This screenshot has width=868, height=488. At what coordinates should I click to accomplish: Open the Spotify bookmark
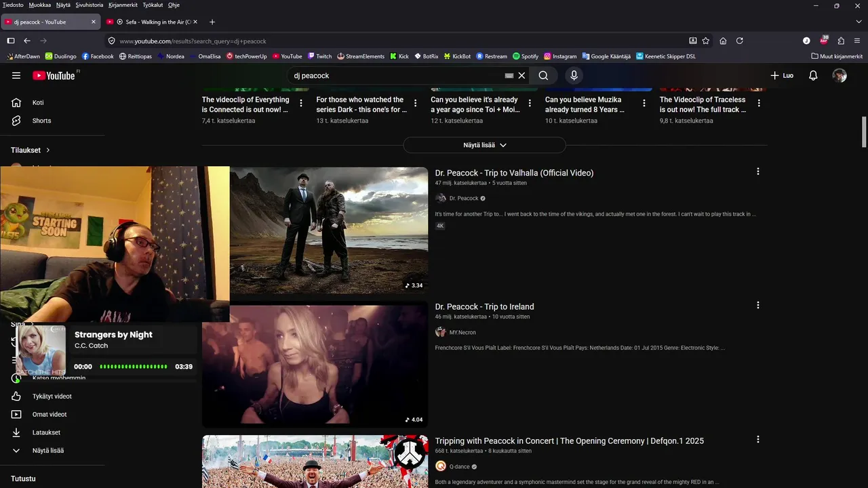tap(526, 56)
